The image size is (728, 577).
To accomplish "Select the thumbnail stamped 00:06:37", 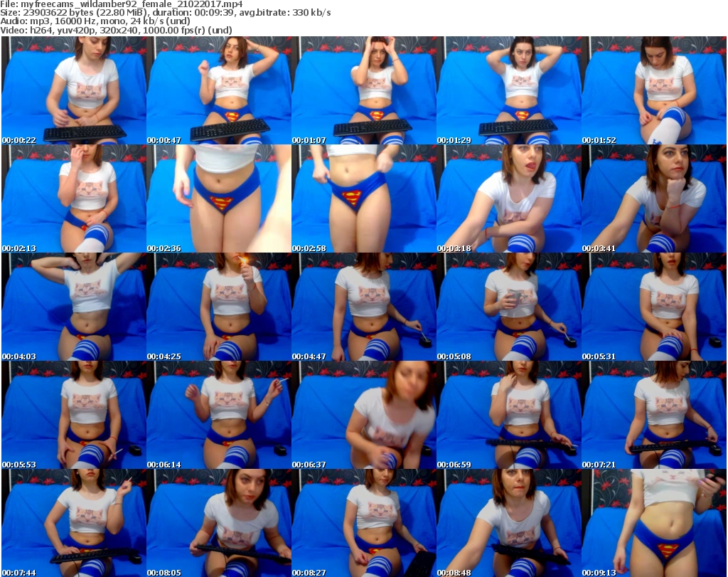I will point(364,415).
